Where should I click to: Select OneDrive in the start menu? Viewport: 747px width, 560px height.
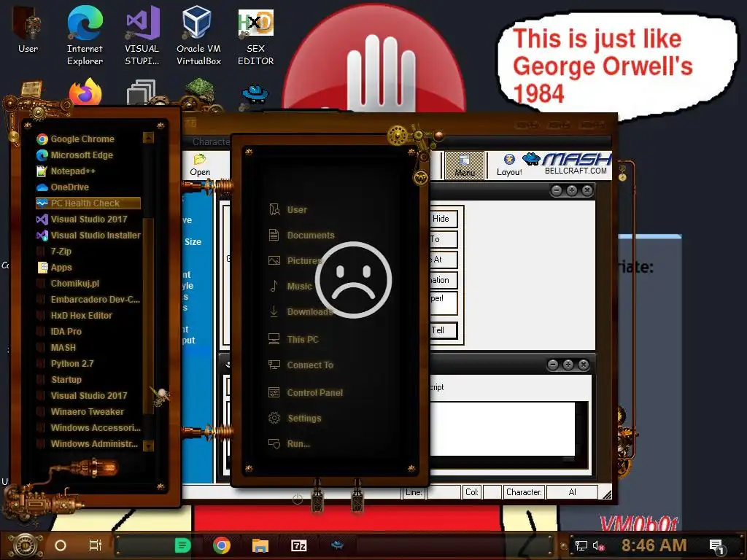[x=88, y=187]
